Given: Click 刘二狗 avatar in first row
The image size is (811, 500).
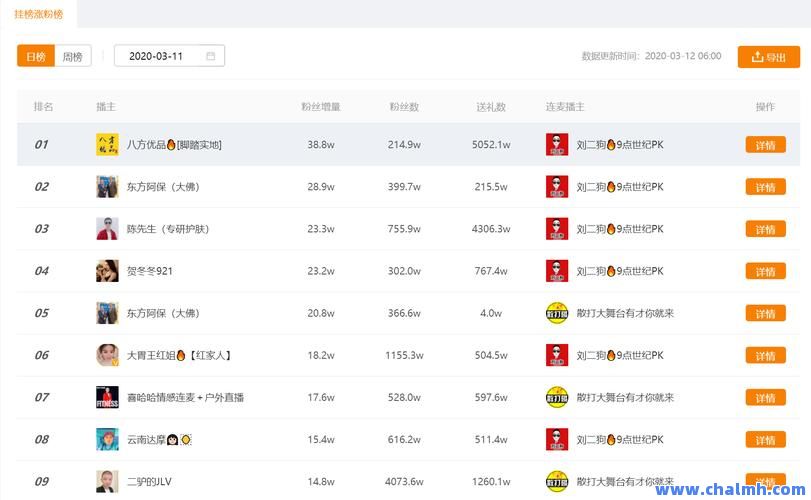Looking at the screenshot, I should tap(557, 145).
